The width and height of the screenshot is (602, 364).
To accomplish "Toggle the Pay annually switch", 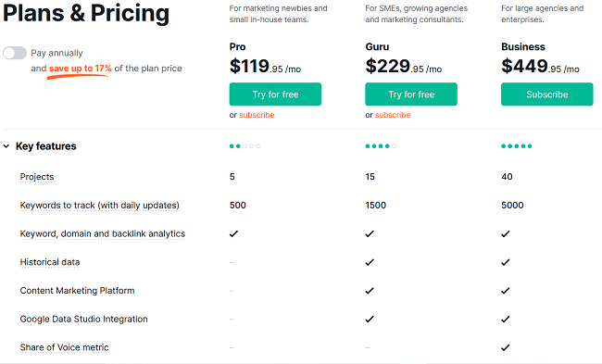I will pos(15,53).
